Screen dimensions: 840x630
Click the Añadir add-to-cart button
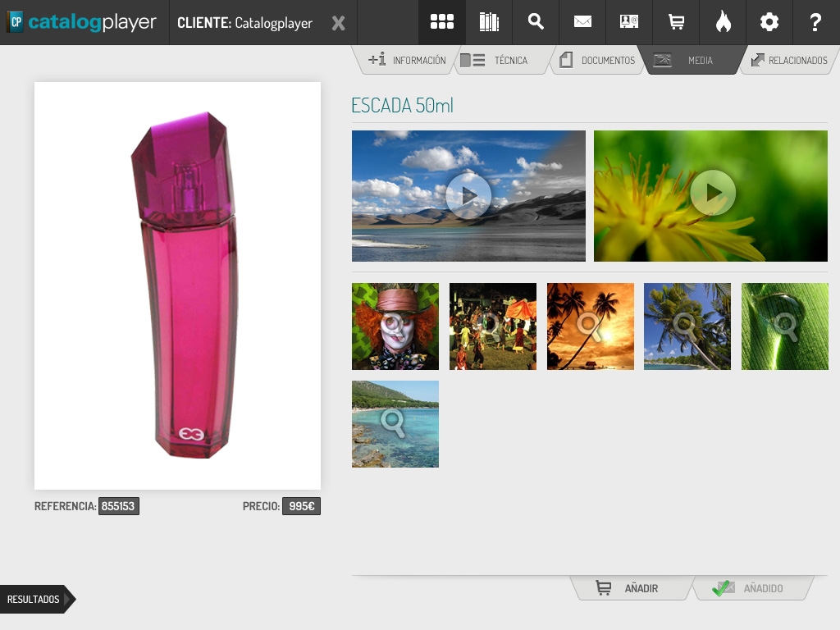(631, 588)
